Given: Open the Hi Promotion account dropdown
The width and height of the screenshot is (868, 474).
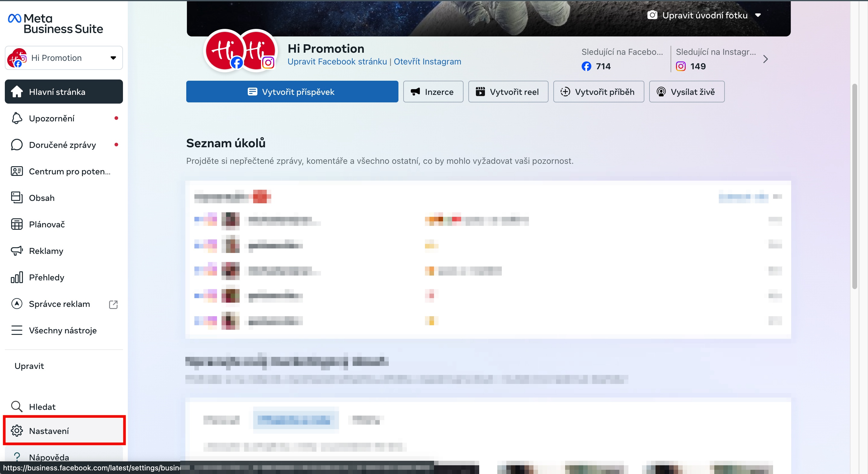Looking at the screenshot, I should pos(64,58).
